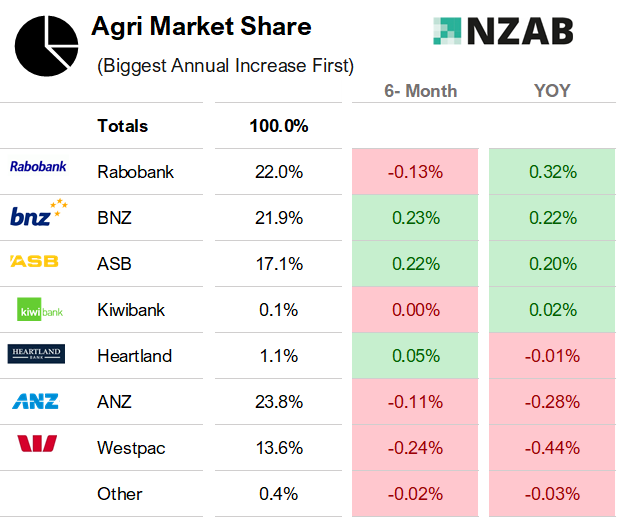Click the Rabobank logo
The height and width of the screenshot is (518, 617).
tap(37, 167)
